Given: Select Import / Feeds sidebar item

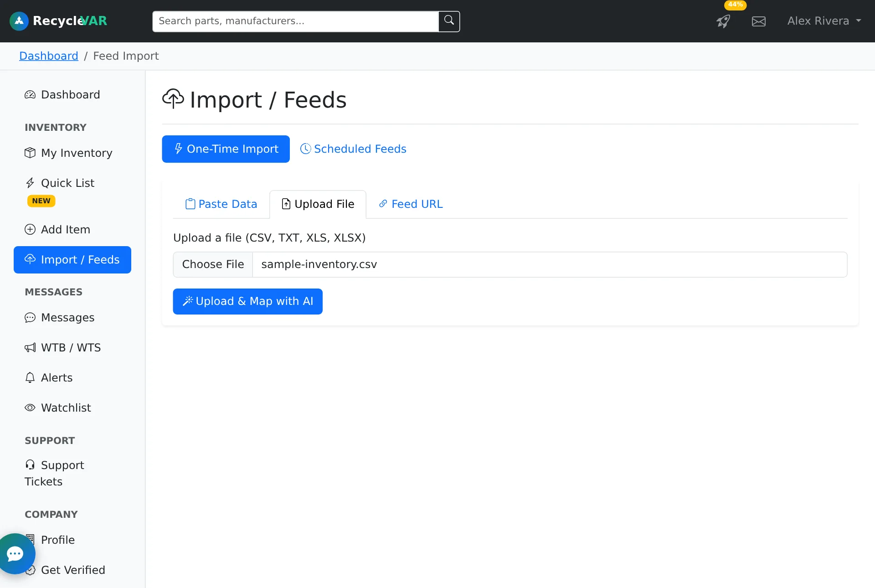Looking at the screenshot, I should pyautogui.click(x=72, y=260).
